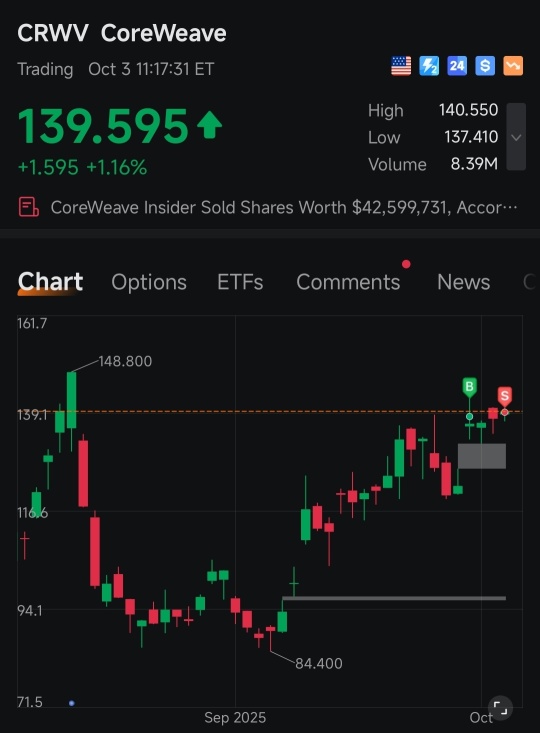Tap the CRWV CoreWeave title
The height and width of the screenshot is (733, 540).
coord(122,33)
